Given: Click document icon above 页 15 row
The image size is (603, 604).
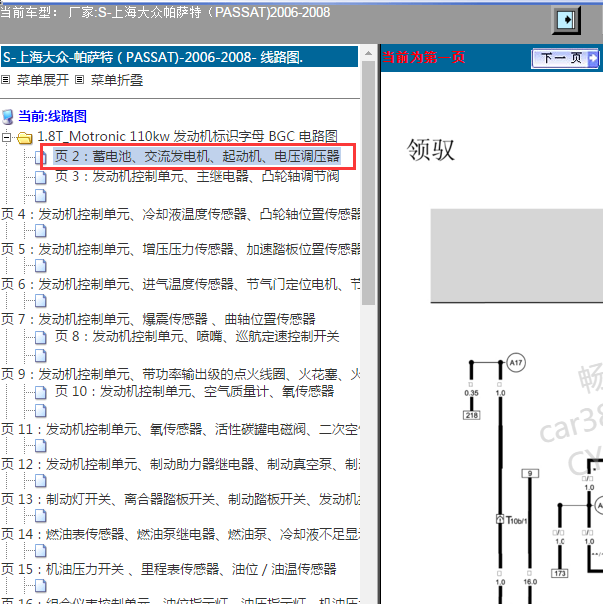Looking at the screenshot, I should click(40, 551).
